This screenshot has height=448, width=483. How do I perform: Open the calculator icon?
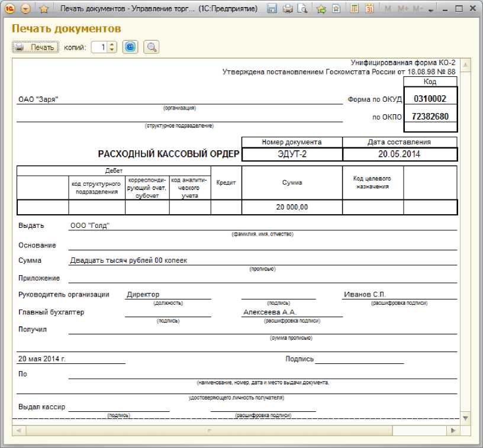tap(355, 9)
